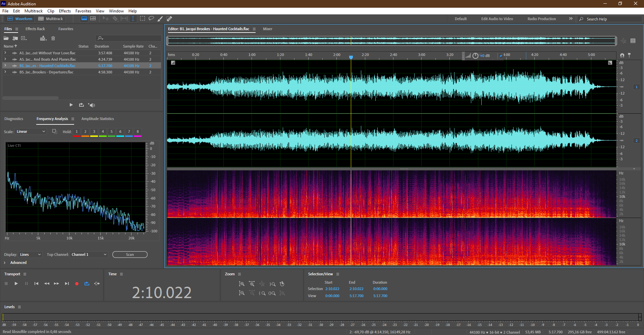
Task: Open the Scale Linear dropdown
Action: click(31, 131)
